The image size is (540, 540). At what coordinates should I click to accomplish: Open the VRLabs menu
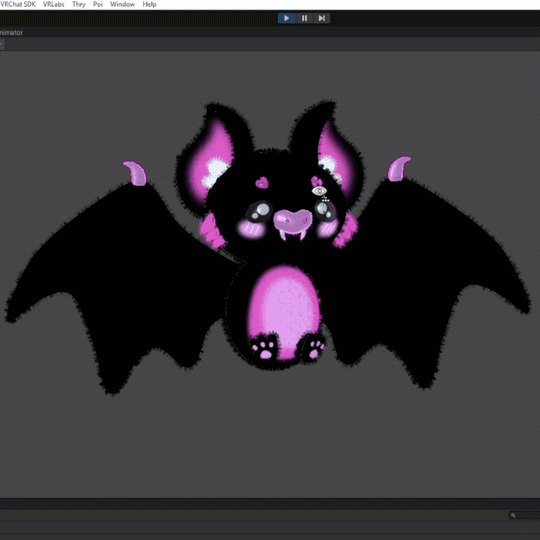coord(54,4)
